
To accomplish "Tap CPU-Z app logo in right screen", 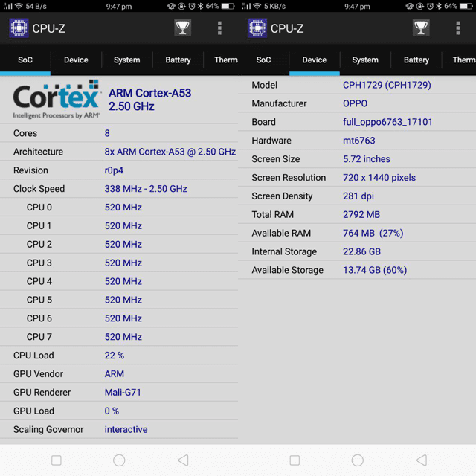I will (257, 28).
